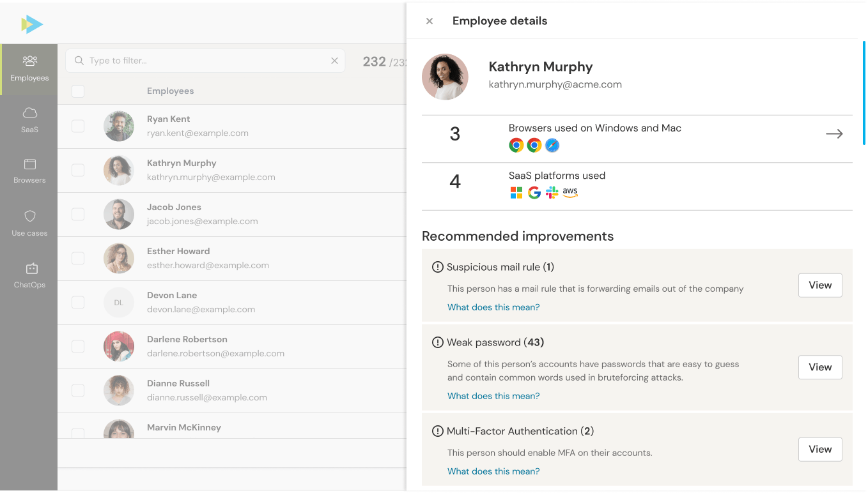Click View for Weak password

820,367
